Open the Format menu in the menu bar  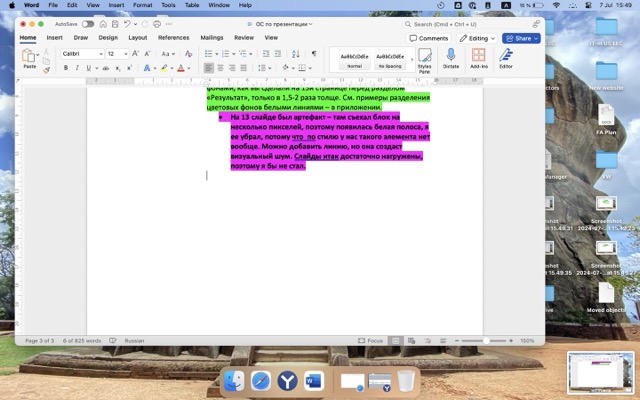(142, 5)
